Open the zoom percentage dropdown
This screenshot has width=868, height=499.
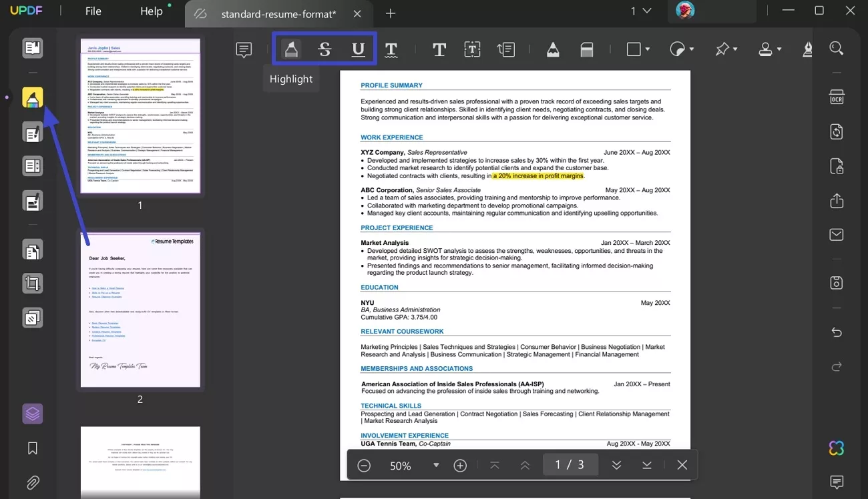click(x=436, y=465)
